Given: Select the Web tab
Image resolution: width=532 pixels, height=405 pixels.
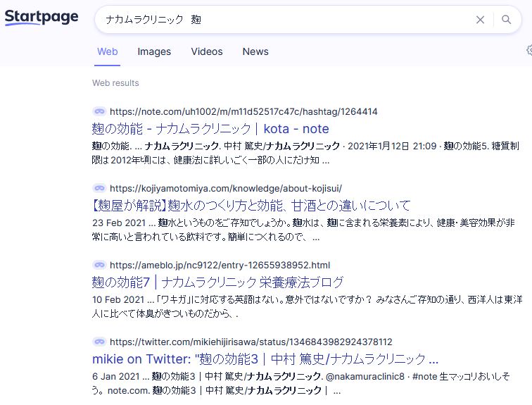Looking at the screenshot, I should [x=107, y=51].
